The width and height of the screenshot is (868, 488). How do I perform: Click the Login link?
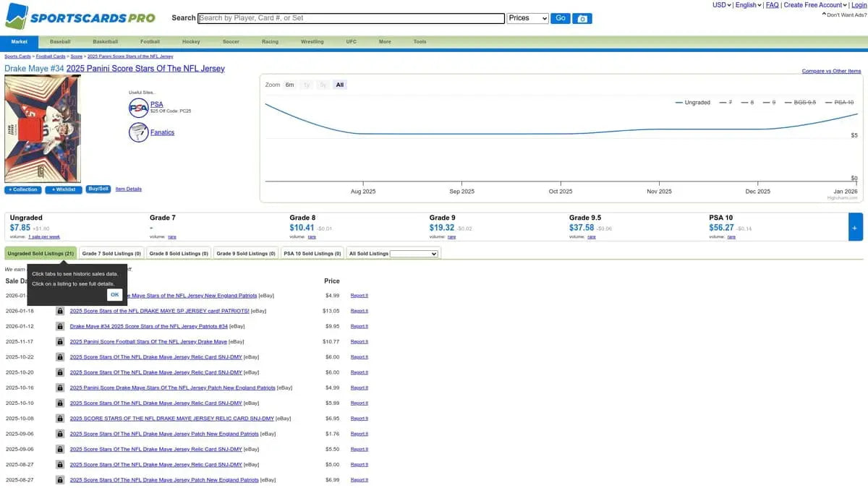point(859,5)
